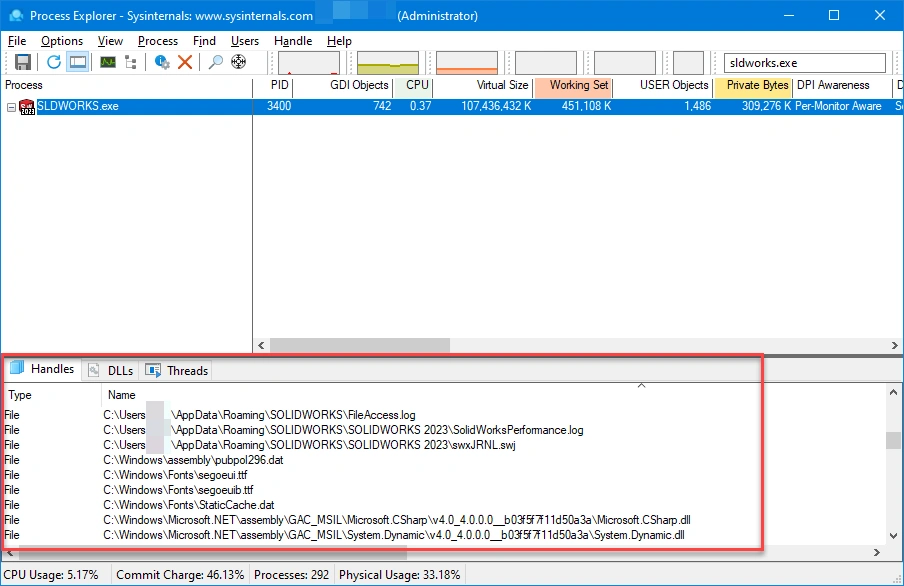Click the Save toolbar icon
The width and height of the screenshot is (904, 586).
coord(22,62)
